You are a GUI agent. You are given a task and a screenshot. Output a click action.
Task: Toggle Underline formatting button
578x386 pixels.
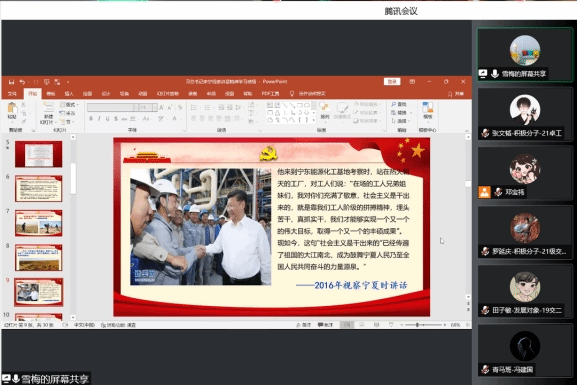point(107,119)
